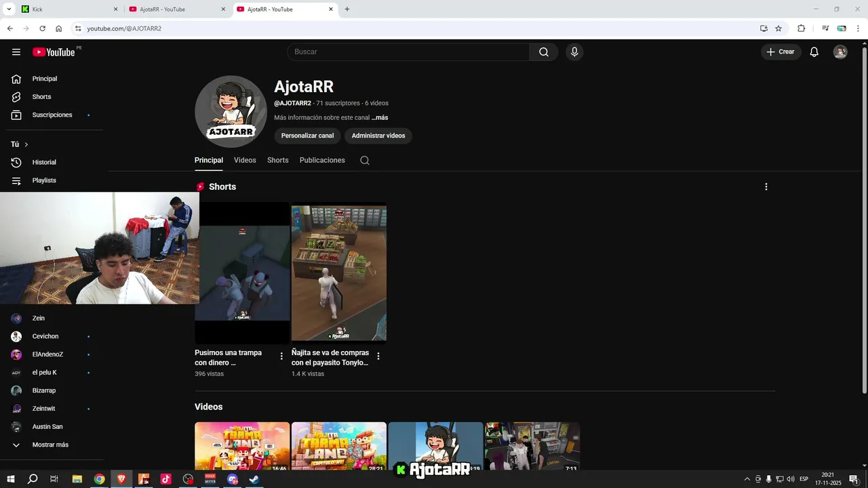Viewport: 868px width, 488px height.
Task: Open Brave browser in taskbar
Action: tap(121, 479)
